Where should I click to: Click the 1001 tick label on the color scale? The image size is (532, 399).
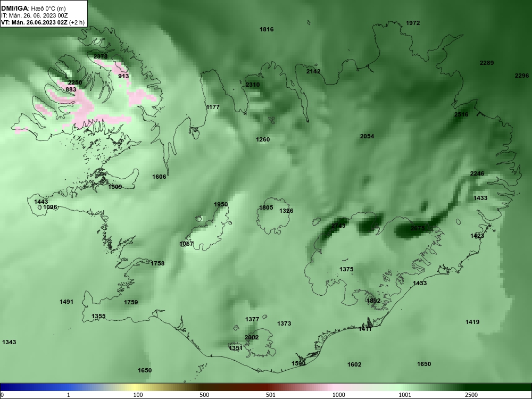(405, 395)
